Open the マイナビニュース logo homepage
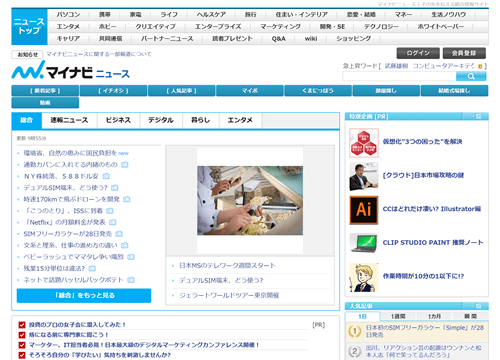This screenshot has height=360, width=500. tap(70, 70)
